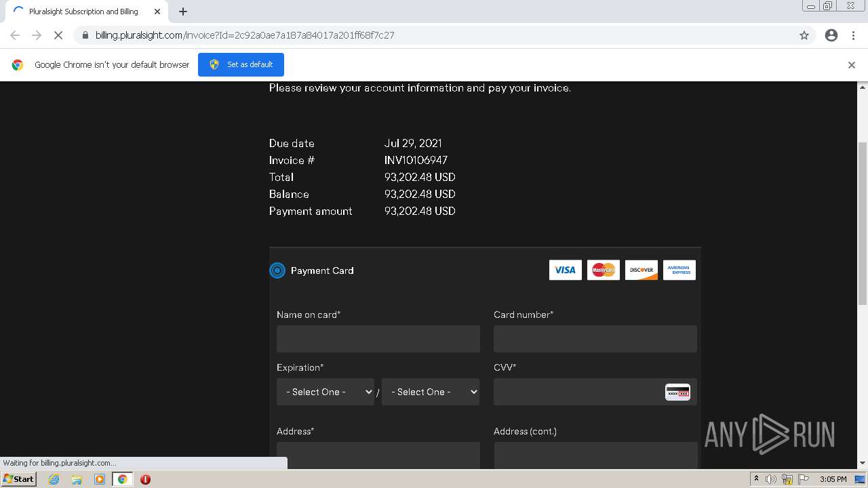Screen dimensions: 868x488
Task: Launch Internet Explorer from taskbar
Action: (x=54, y=479)
